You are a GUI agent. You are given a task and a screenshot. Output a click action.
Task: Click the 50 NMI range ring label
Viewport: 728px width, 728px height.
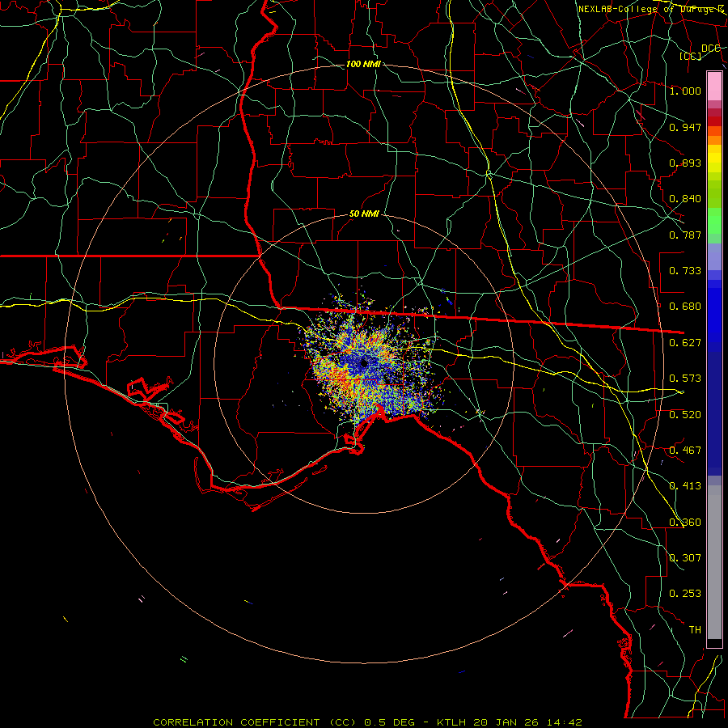[365, 214]
